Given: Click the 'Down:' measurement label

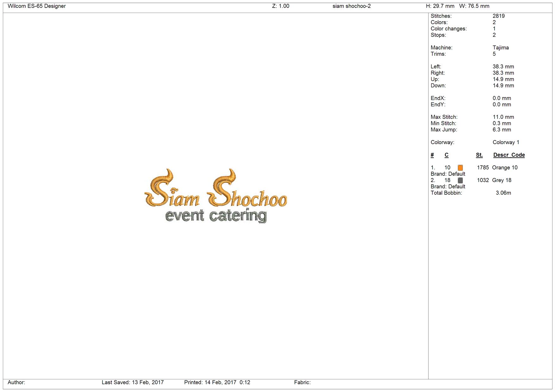Looking at the screenshot, I should 438,86.
